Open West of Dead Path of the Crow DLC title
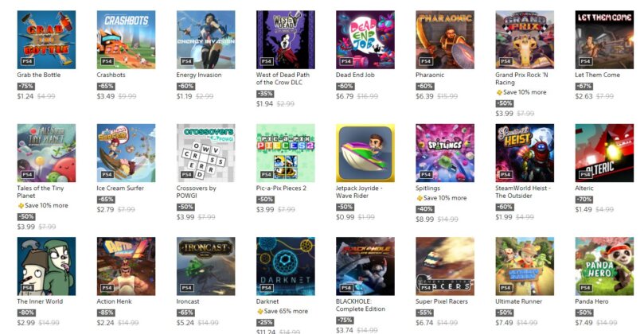This screenshot has height=334, width=644. [283, 79]
